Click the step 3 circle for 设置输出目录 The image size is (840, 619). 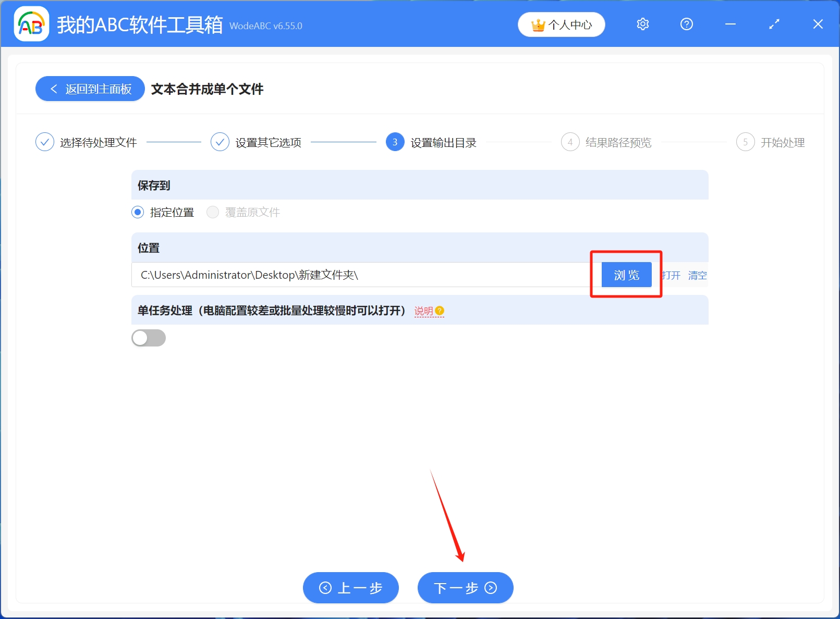(395, 142)
